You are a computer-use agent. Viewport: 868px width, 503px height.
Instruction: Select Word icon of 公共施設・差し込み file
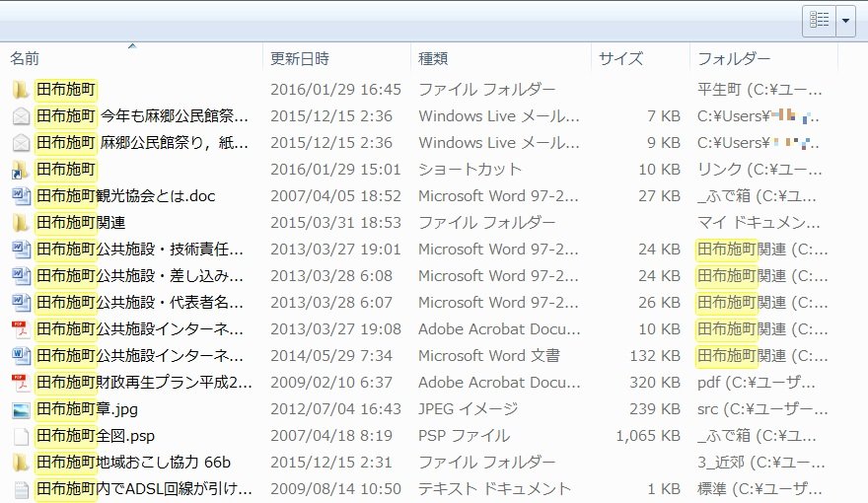click(21, 275)
